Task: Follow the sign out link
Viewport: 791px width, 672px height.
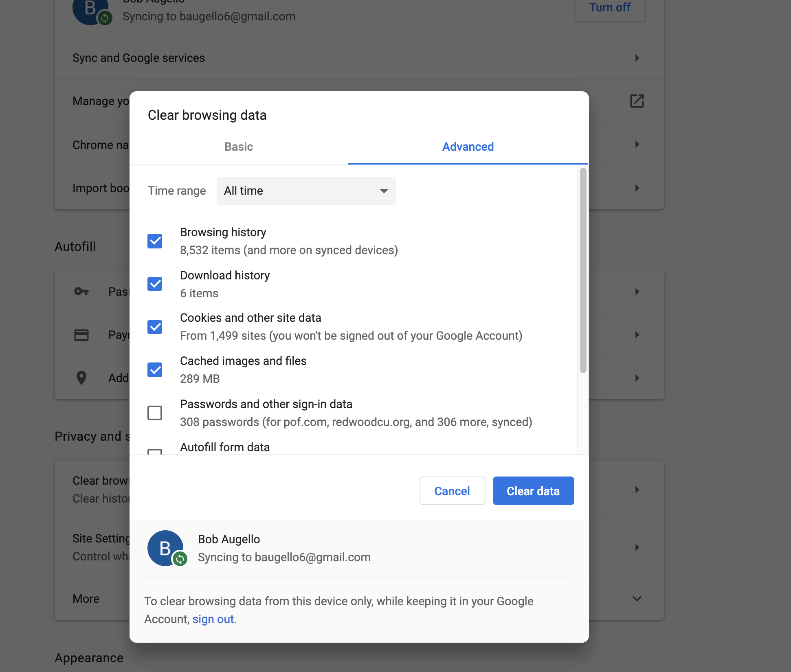Action: click(x=213, y=619)
